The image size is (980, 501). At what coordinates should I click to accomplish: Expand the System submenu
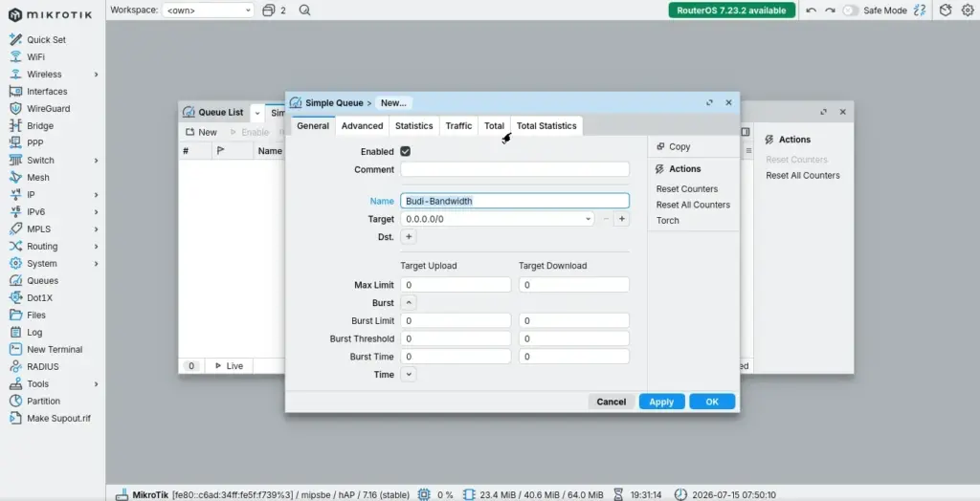coord(97,264)
